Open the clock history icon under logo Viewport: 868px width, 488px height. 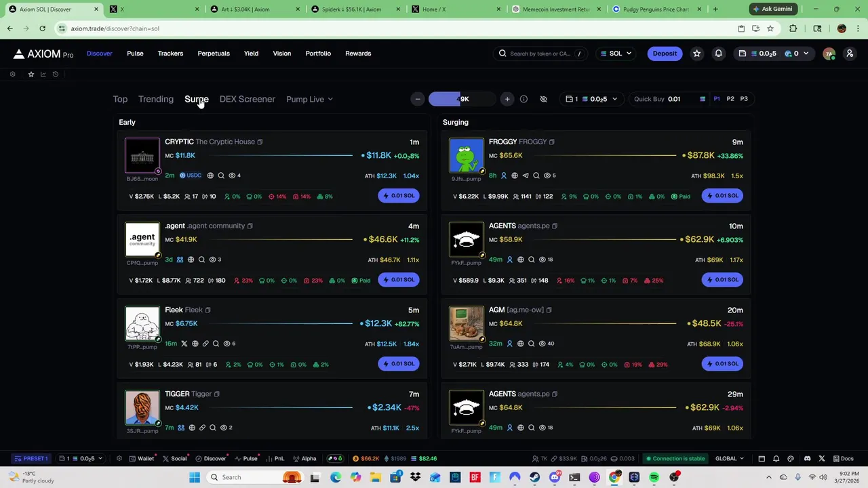[x=55, y=75]
